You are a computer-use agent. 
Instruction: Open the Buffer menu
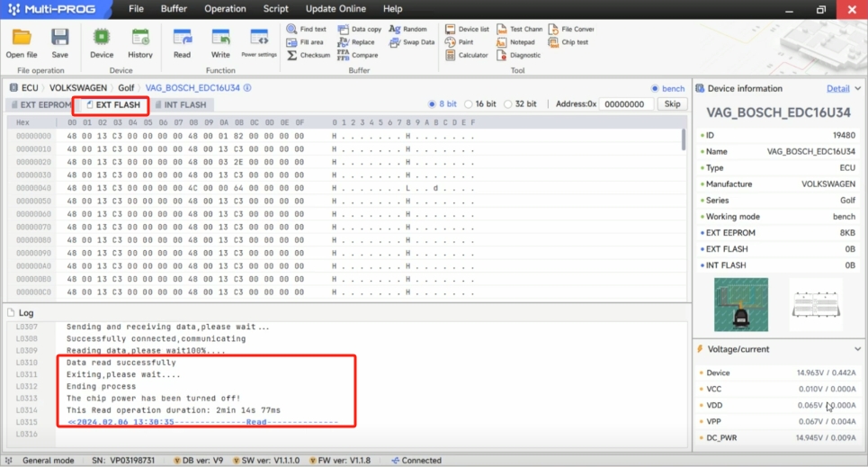coord(174,9)
